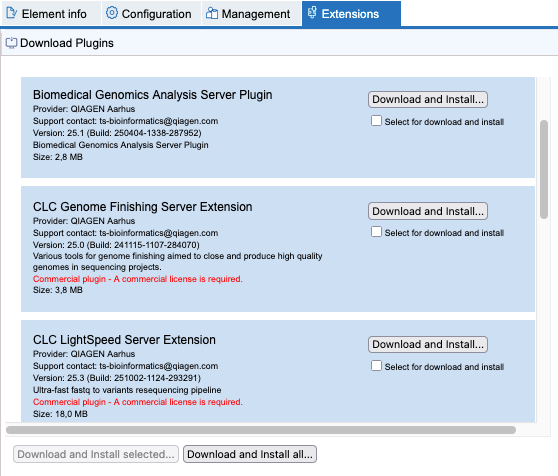The width and height of the screenshot is (558, 476).
Task: Click Size: 18,0 MB text
Action: coord(60,414)
